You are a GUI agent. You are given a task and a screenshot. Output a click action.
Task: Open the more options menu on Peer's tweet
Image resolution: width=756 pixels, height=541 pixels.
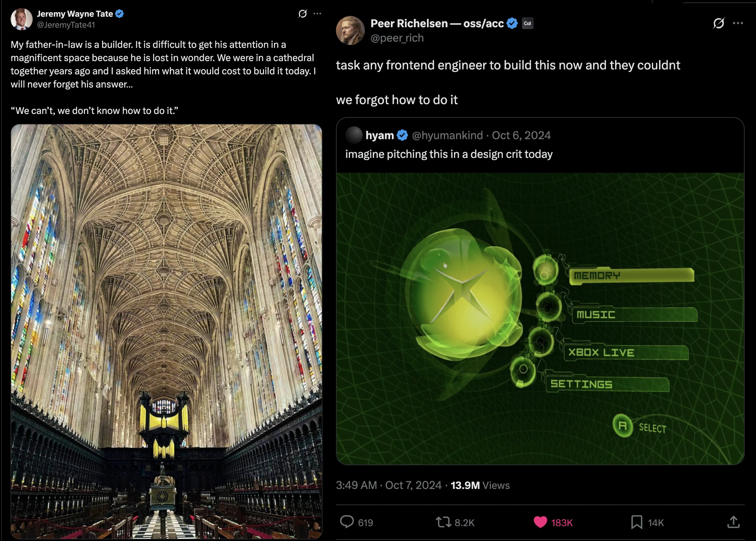[738, 23]
